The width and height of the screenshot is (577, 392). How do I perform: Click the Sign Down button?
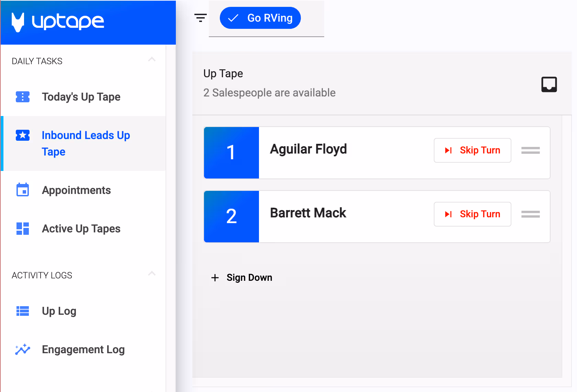(242, 277)
